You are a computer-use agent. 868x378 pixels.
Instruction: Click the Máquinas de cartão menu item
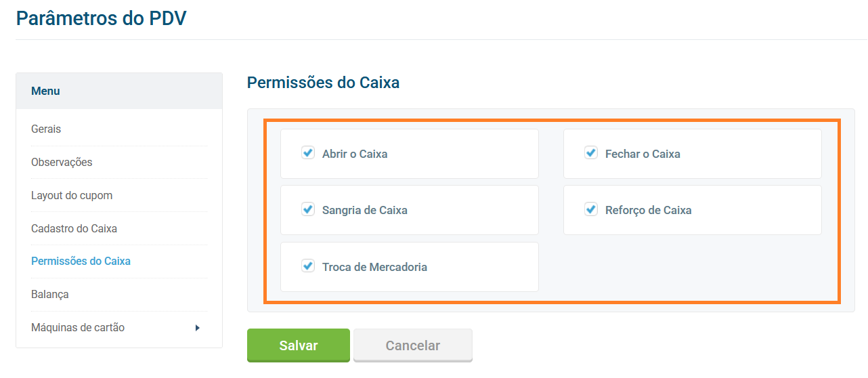click(x=78, y=327)
